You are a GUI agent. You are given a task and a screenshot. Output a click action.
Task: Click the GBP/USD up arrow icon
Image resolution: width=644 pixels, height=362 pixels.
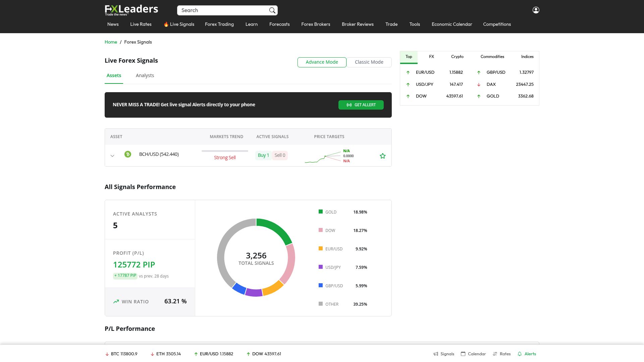[x=479, y=72]
